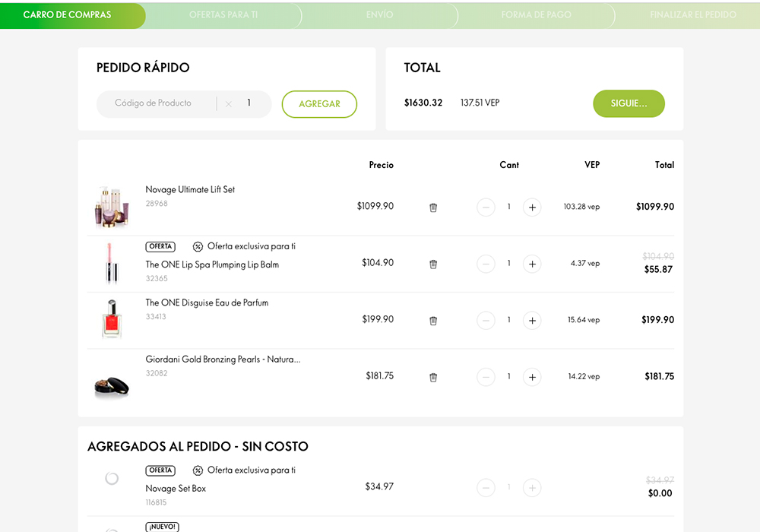The width and height of the screenshot is (760, 532).
Task: Clear the product code field with X icon
Action: [228, 103]
